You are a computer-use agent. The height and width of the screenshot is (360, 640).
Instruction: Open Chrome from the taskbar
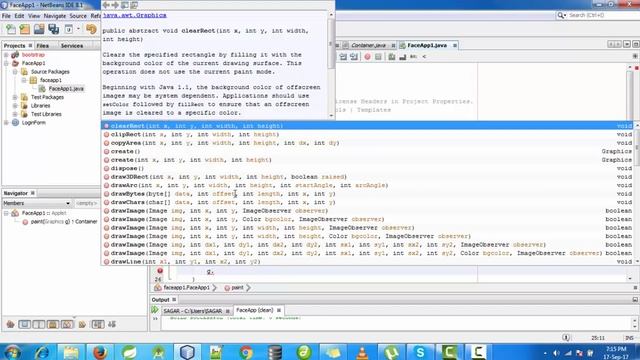click(246, 352)
